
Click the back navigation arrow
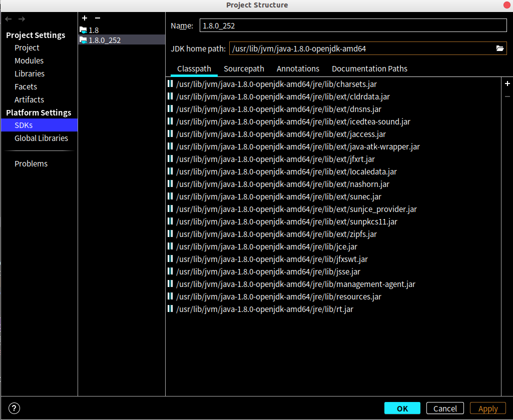pyautogui.click(x=8, y=18)
